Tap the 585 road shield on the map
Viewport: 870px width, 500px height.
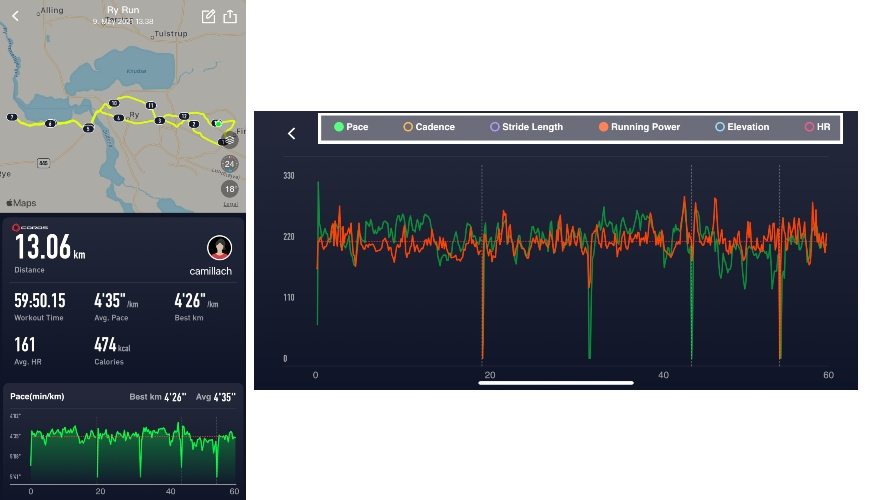pyautogui.click(x=43, y=163)
